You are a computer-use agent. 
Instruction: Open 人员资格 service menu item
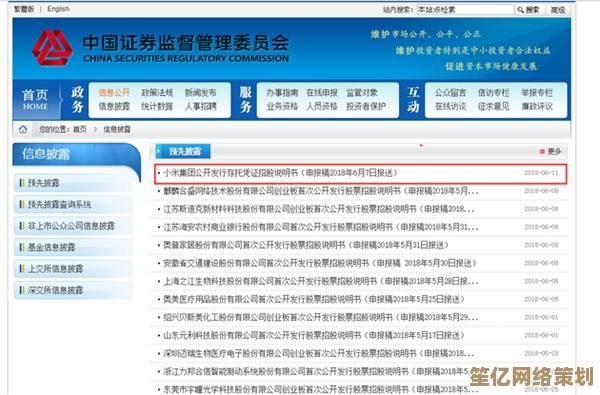point(322,106)
